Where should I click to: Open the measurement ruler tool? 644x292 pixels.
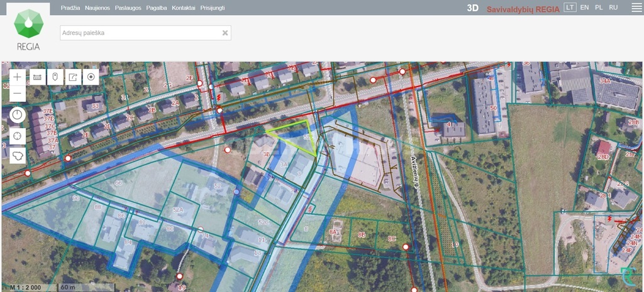pyautogui.click(x=37, y=77)
